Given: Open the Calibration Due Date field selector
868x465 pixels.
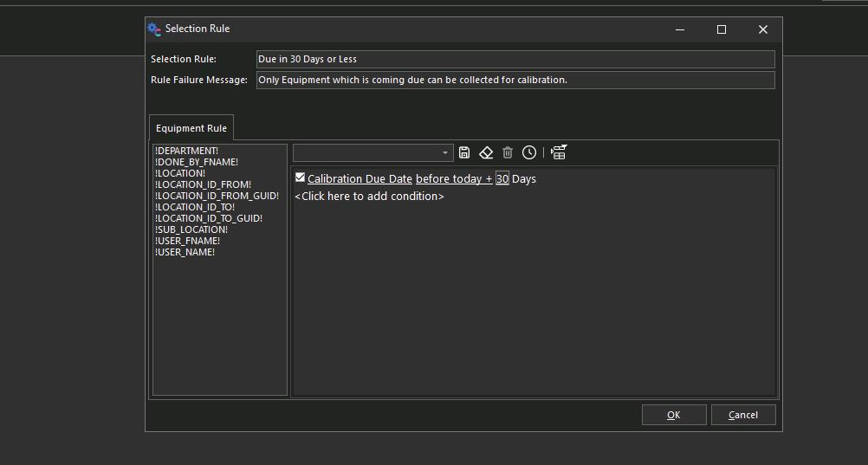Looking at the screenshot, I should [360, 179].
